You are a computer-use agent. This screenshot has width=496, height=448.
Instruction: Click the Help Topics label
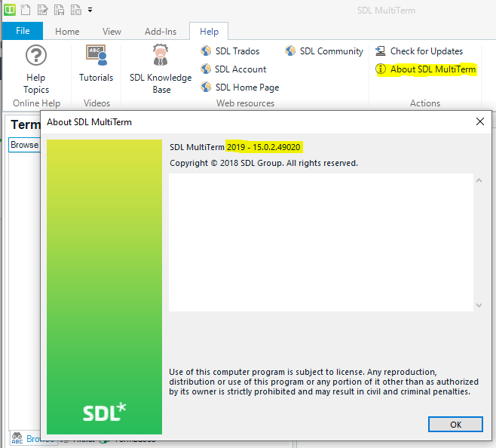36,84
